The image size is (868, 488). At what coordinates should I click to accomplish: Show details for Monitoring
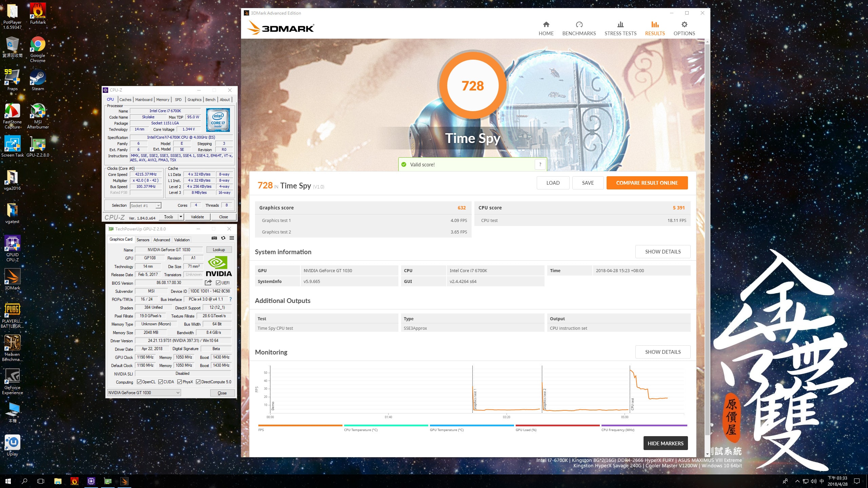663,352
